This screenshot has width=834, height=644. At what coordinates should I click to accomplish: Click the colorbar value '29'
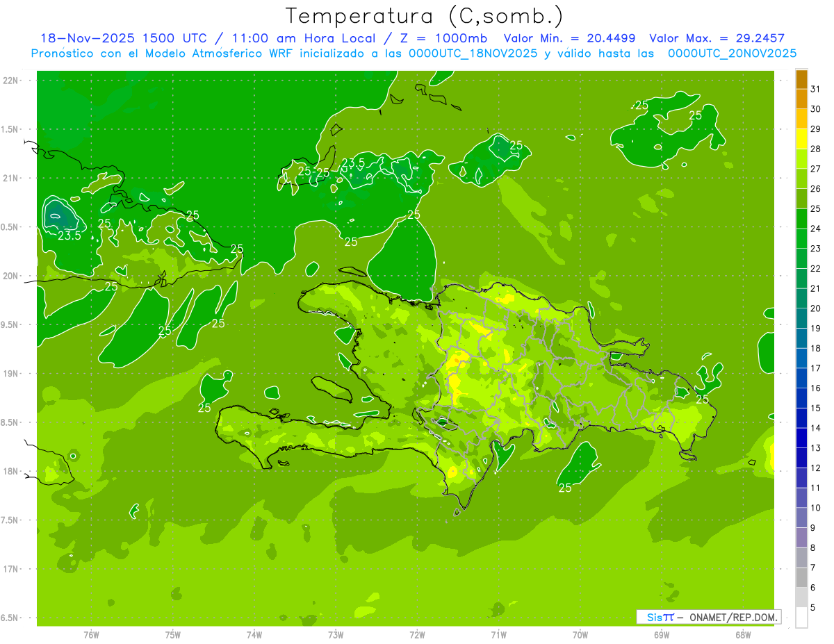tap(815, 129)
